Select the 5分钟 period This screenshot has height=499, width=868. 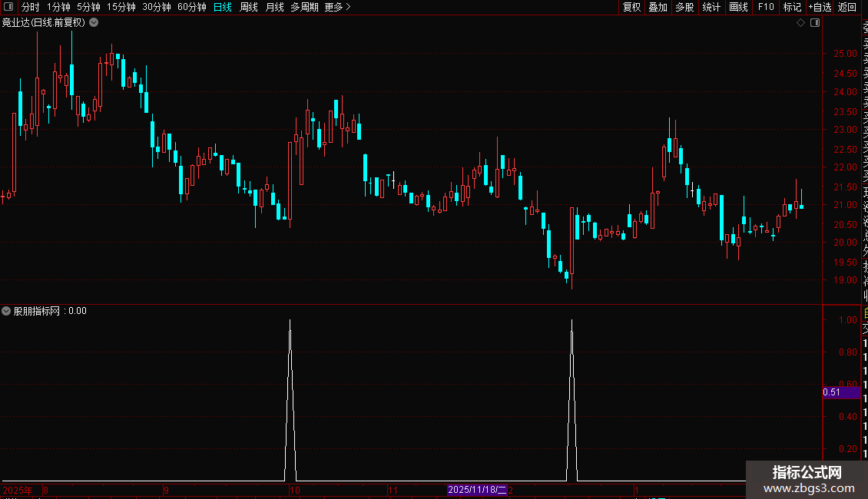coord(88,7)
